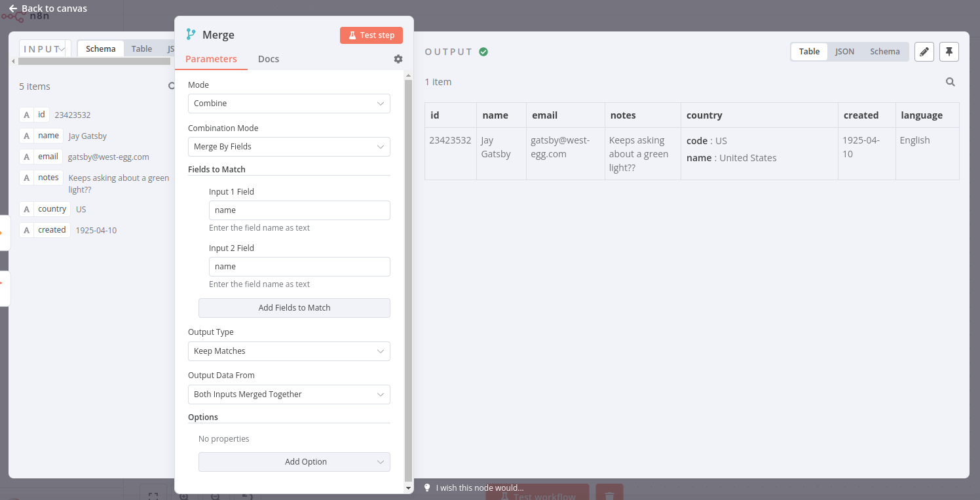Click the Merge node icon in the header

(x=190, y=34)
